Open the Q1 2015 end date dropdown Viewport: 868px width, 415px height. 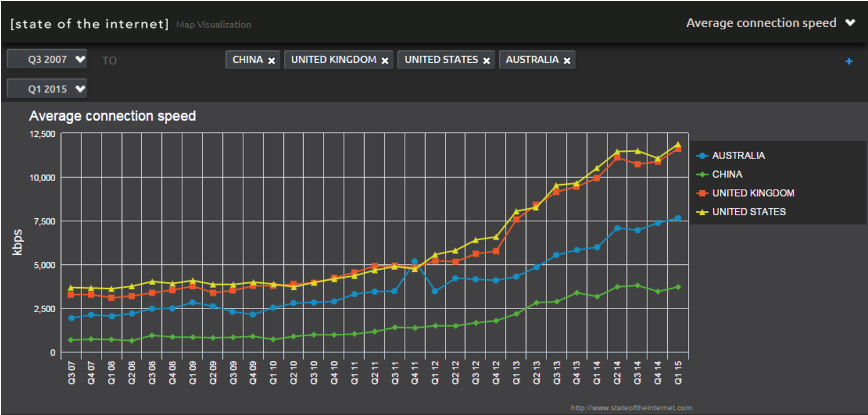pos(47,89)
